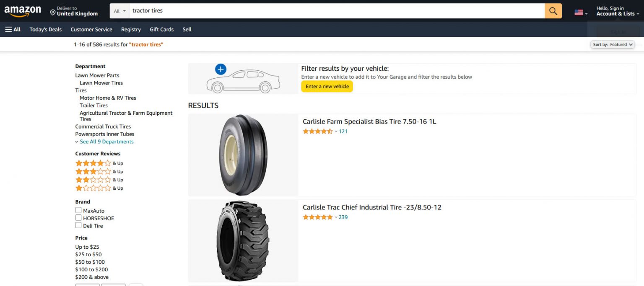The image size is (644, 286).
Task: Check the MaxAuto brand filter
Action: point(78,210)
